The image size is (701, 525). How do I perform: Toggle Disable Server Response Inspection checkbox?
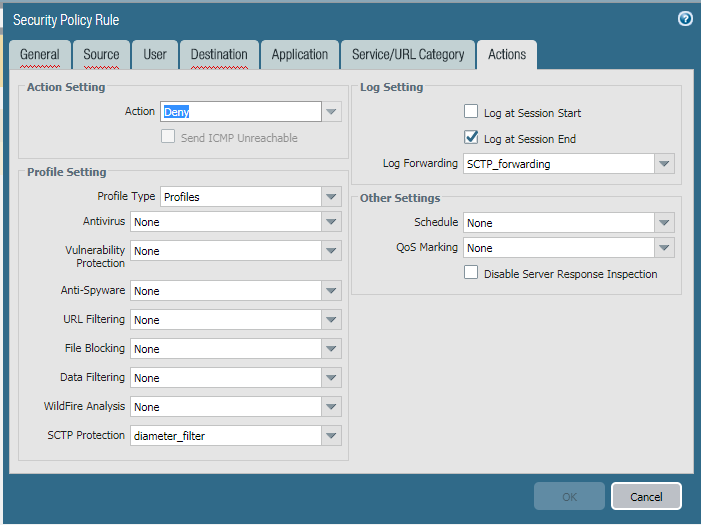pyautogui.click(x=471, y=273)
